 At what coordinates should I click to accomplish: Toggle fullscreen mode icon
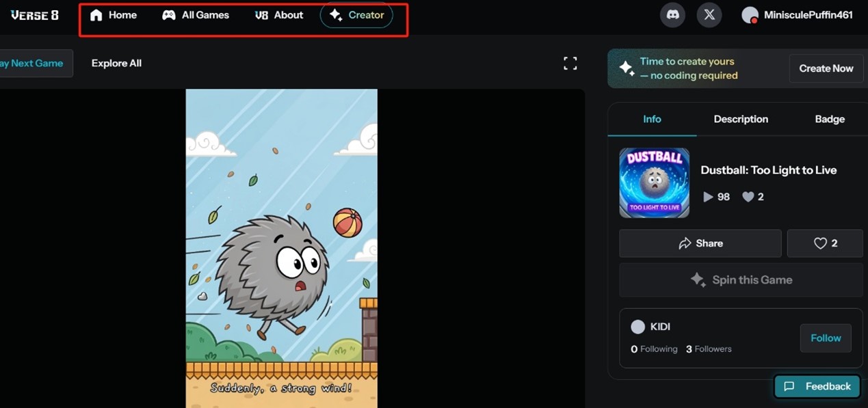(570, 64)
